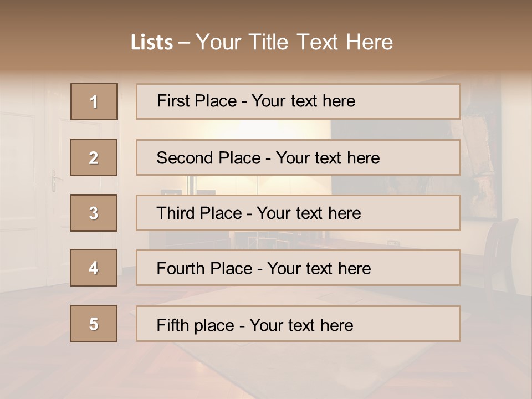This screenshot has width=532, height=399.
Task: Click the Fourth Place text bar
Action: pos(298,268)
